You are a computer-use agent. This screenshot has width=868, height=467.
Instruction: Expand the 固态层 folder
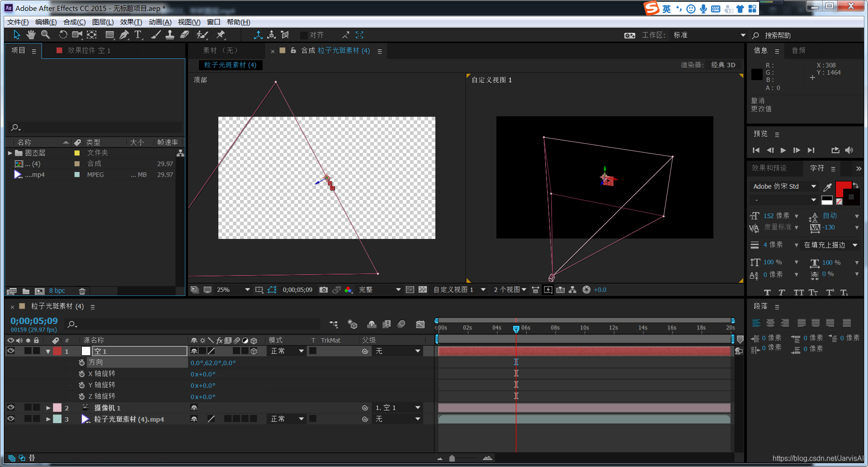(x=10, y=153)
